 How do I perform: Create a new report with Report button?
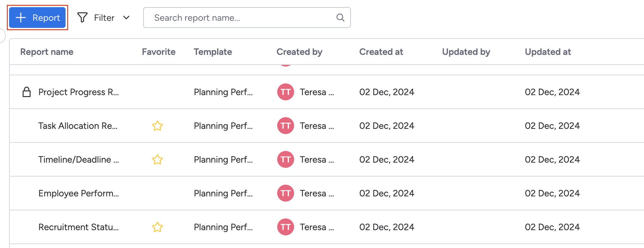38,18
